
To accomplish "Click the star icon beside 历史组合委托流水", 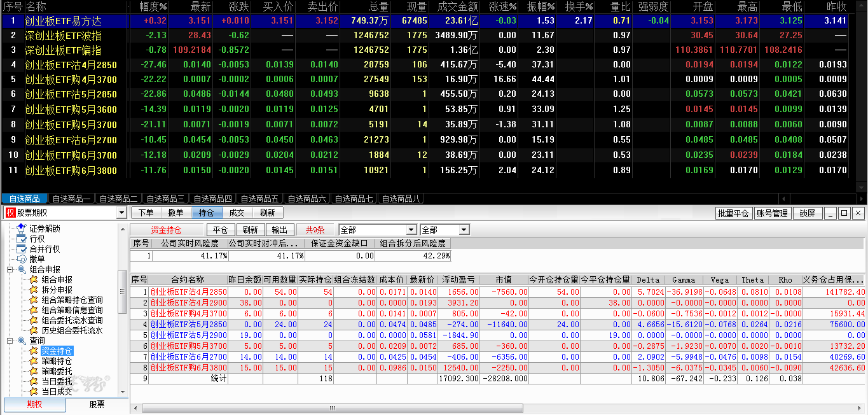I will [34, 330].
